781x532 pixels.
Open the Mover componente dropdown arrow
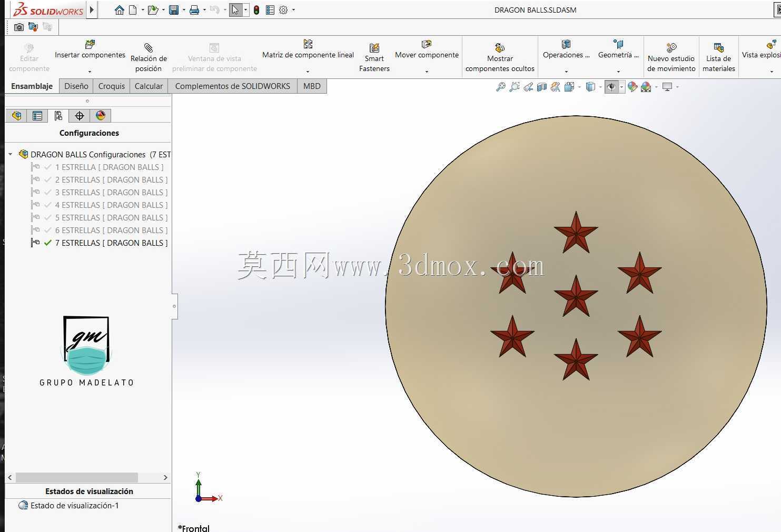(427, 72)
